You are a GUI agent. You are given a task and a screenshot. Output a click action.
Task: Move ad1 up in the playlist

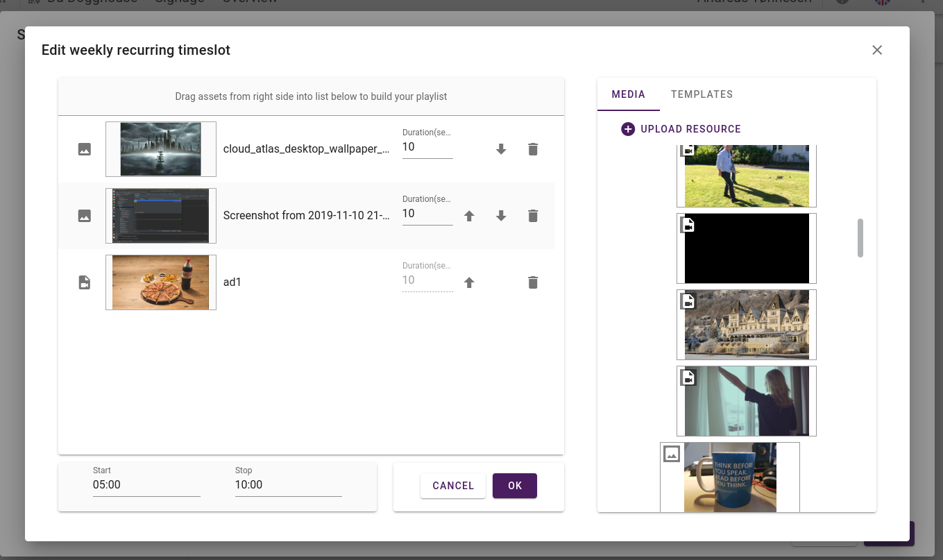[x=469, y=282]
